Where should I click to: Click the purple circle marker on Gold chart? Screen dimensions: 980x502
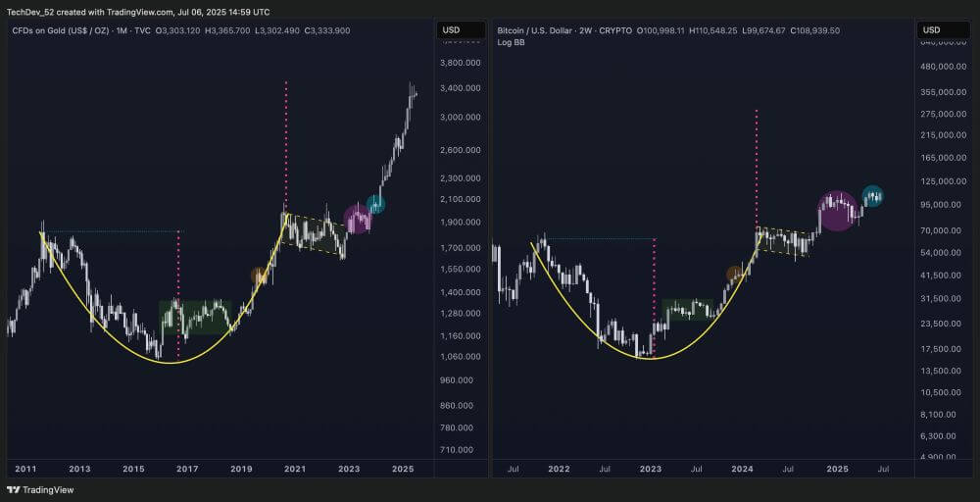[x=358, y=220]
